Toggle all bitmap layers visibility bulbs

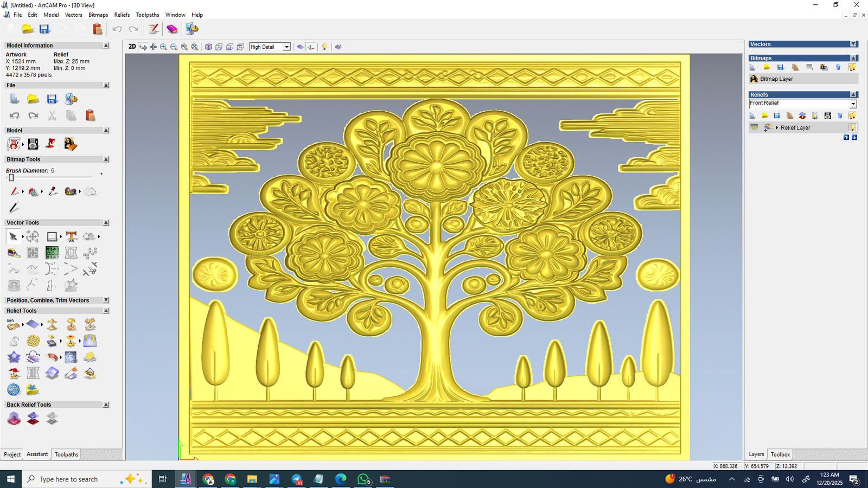[x=852, y=67]
